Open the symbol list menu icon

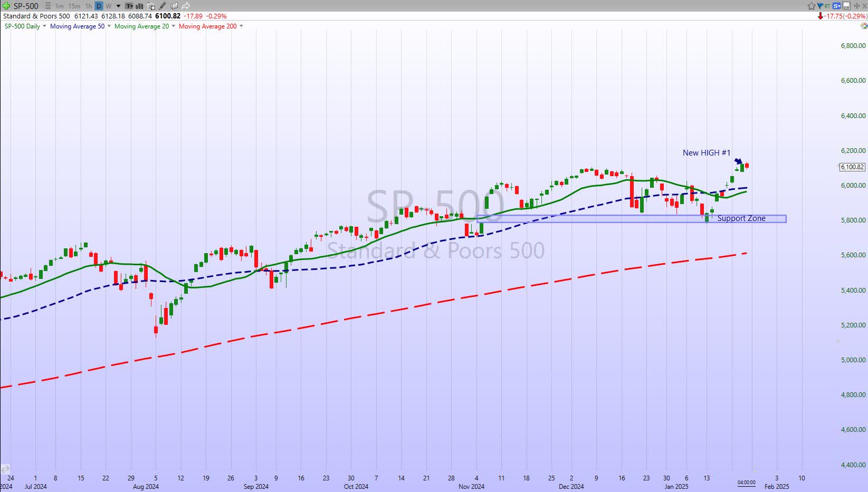point(47,6)
